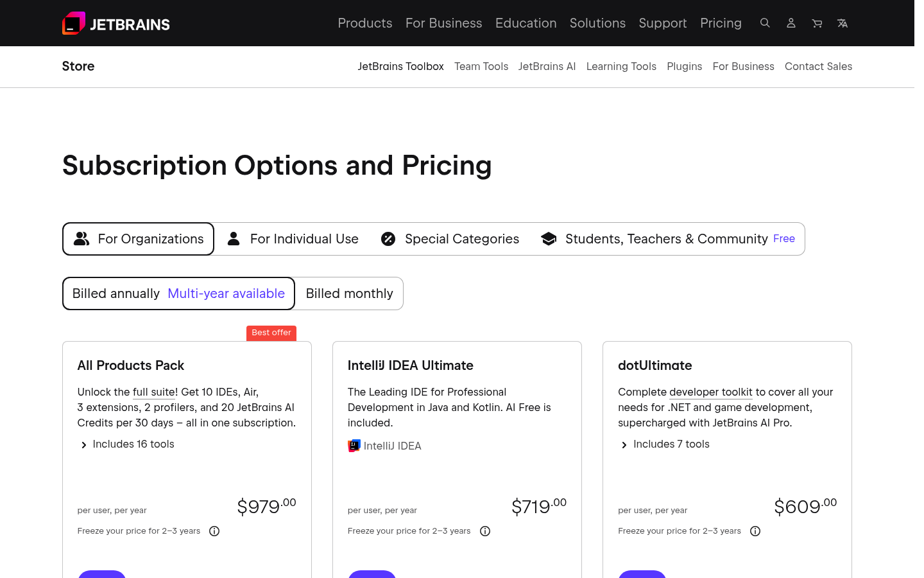Open JetBrains Toolbox store section
This screenshot has height=578, width=924.
(x=401, y=66)
